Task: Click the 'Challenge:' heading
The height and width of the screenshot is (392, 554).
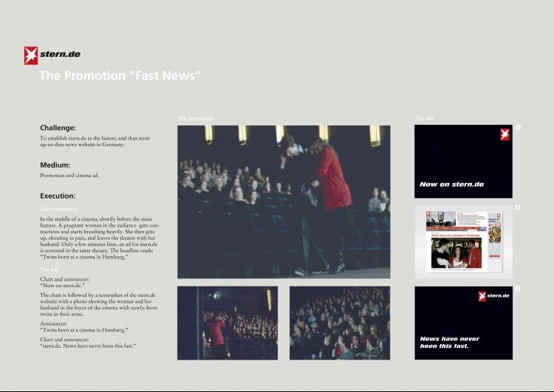Action: (x=58, y=128)
